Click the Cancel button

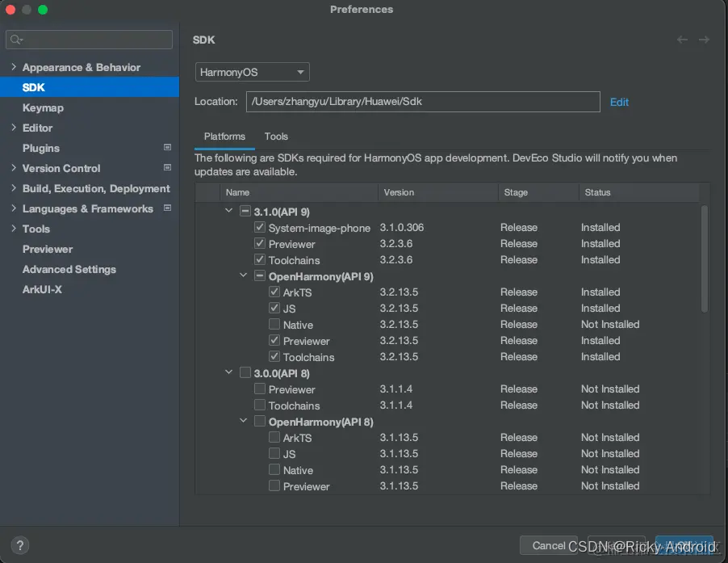[x=549, y=545]
